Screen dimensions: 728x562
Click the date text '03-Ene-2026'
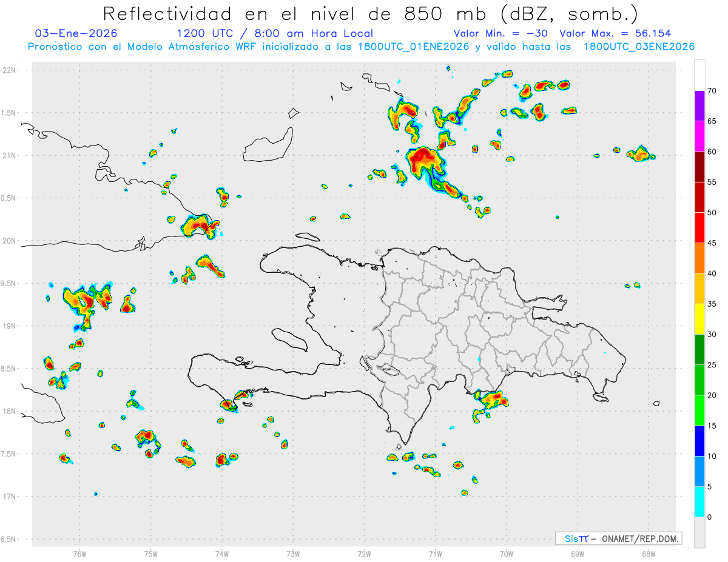coord(76,33)
